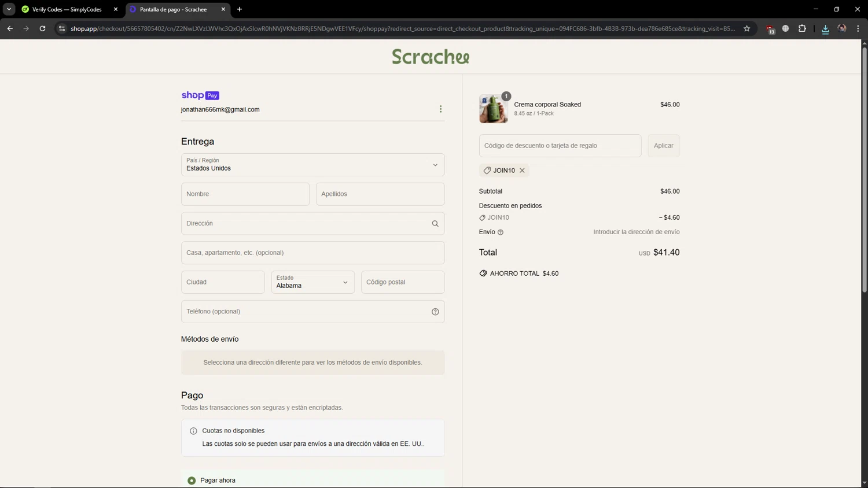Open the Shop Pay account options menu

[440, 109]
